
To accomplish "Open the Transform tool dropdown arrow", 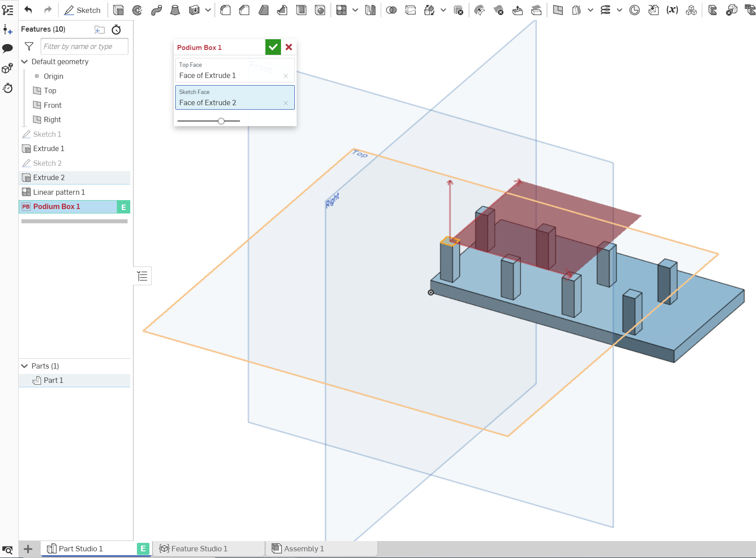I will coord(443,10).
